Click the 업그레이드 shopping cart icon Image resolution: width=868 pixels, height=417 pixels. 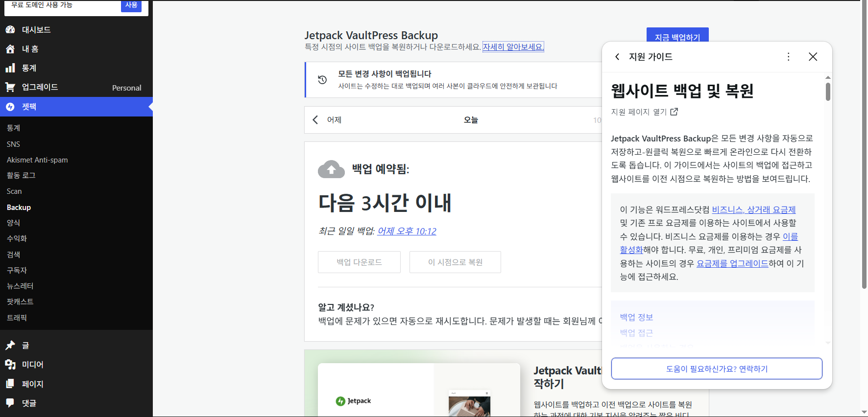[10, 87]
